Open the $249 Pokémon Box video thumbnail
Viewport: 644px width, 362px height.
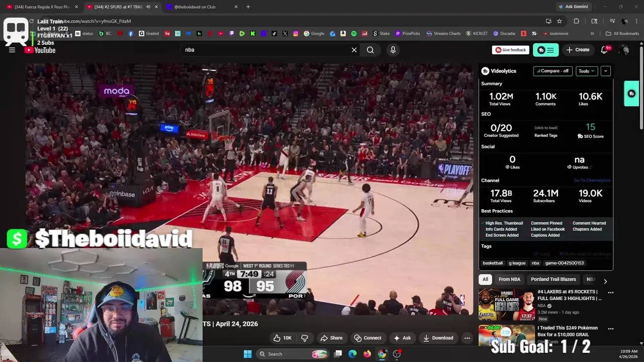tap(507, 336)
